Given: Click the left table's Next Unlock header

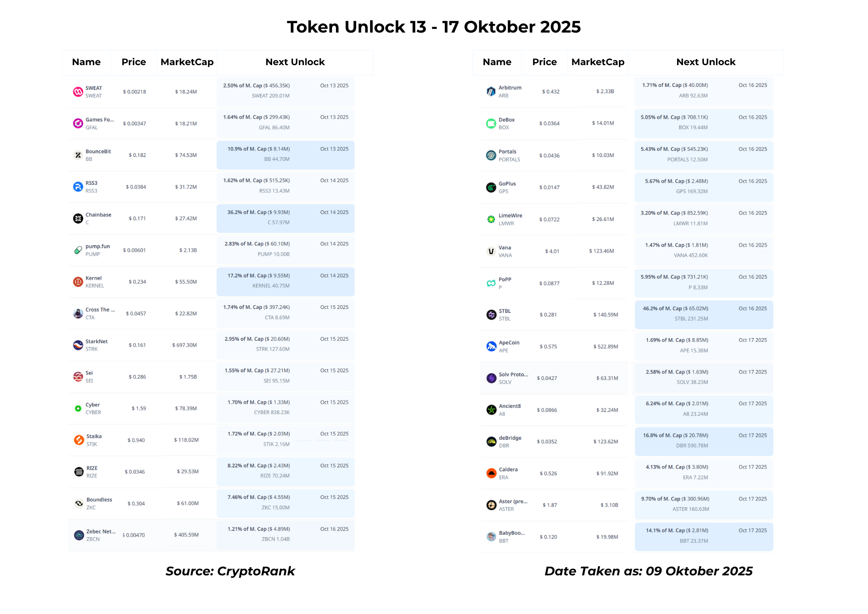Looking at the screenshot, I should (x=295, y=62).
